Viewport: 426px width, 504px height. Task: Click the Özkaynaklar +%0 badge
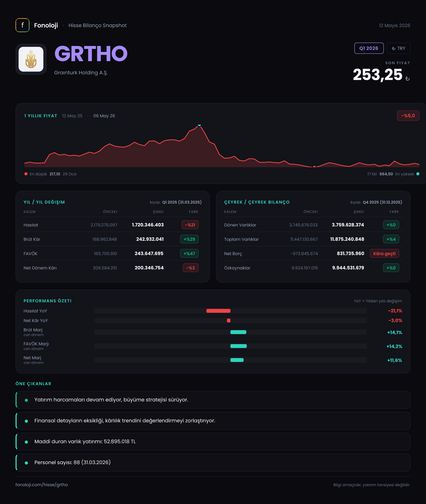pos(391,268)
